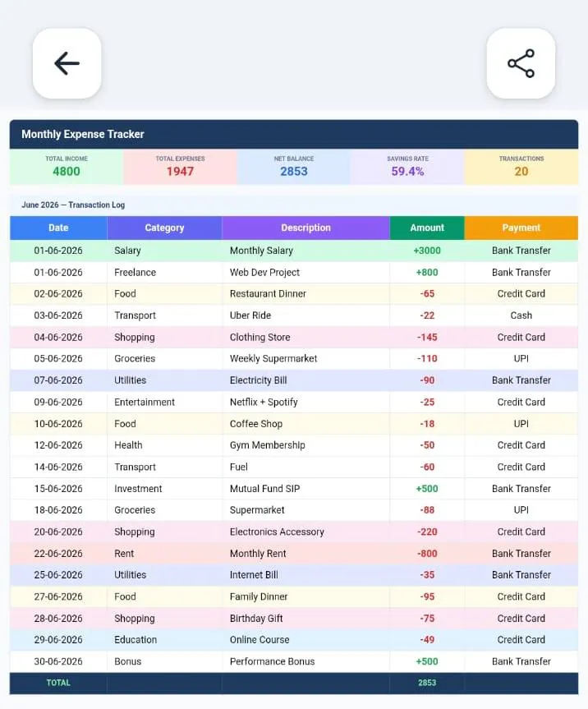Click the Mutual Fund SIP cell
This screenshot has width=588, height=709.
click(x=306, y=489)
